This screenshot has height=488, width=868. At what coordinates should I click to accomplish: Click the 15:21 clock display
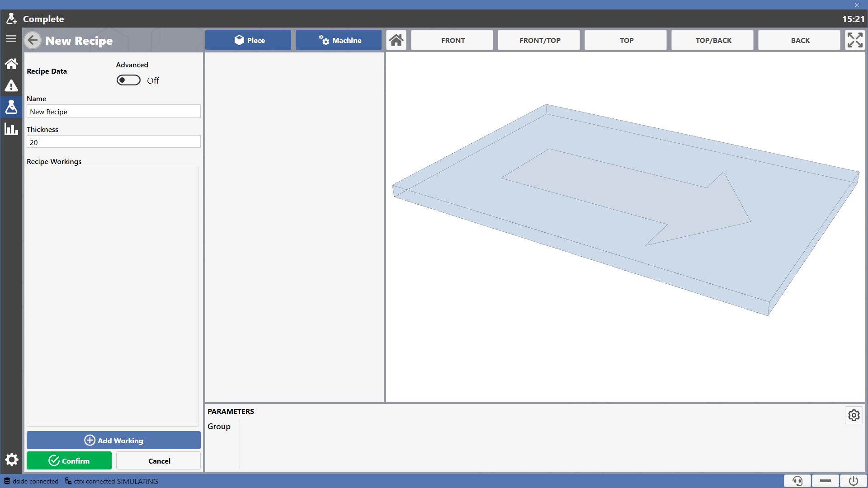[853, 19]
